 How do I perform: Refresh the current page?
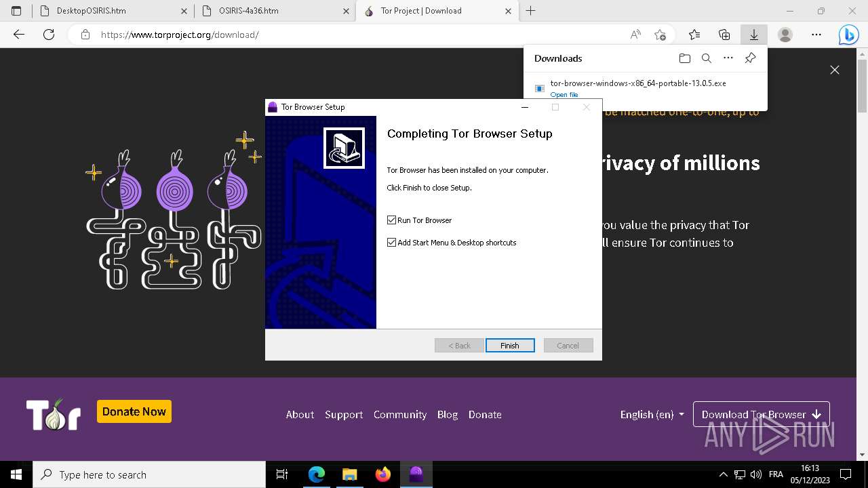click(x=49, y=35)
